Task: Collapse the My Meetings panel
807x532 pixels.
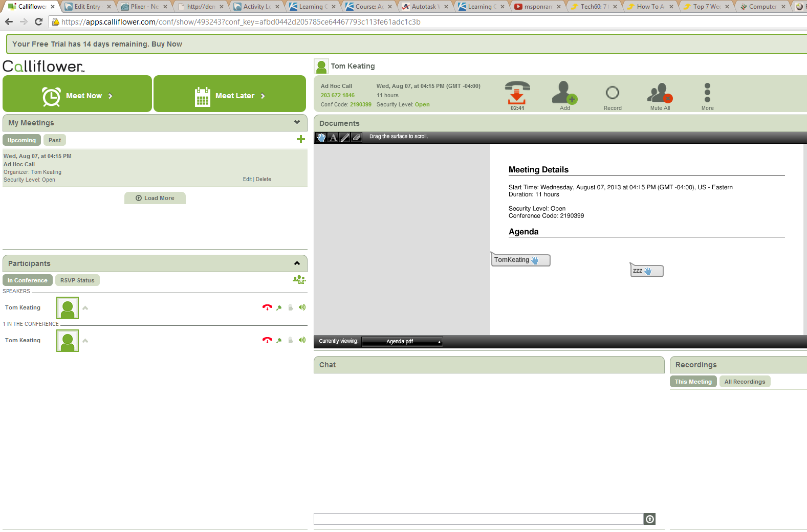Action: (x=297, y=122)
